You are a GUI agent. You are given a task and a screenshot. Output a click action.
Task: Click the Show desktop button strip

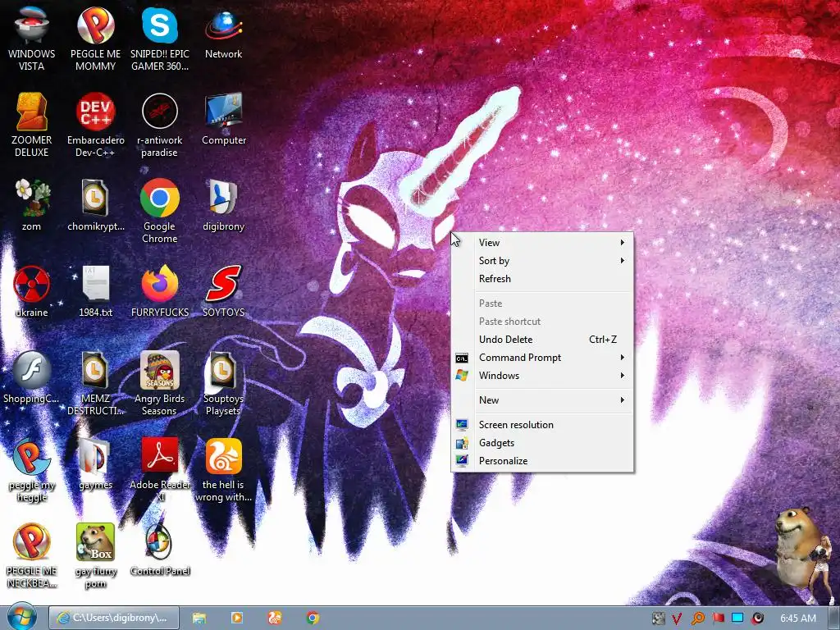pyautogui.click(x=833, y=619)
